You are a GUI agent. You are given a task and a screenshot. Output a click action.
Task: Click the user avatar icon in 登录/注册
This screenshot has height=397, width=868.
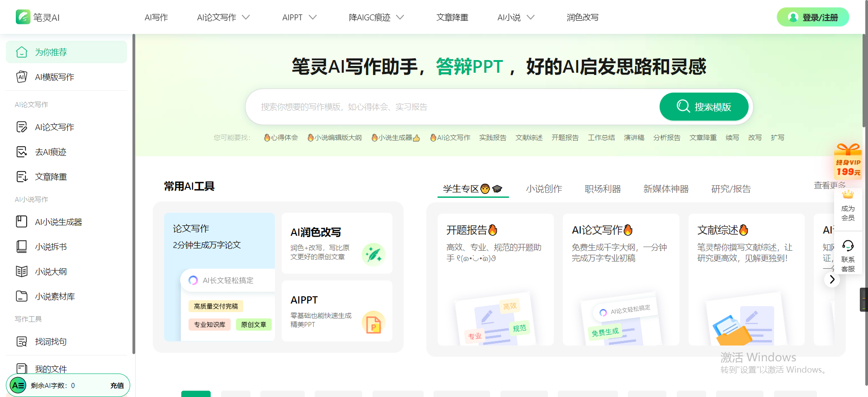coord(793,17)
